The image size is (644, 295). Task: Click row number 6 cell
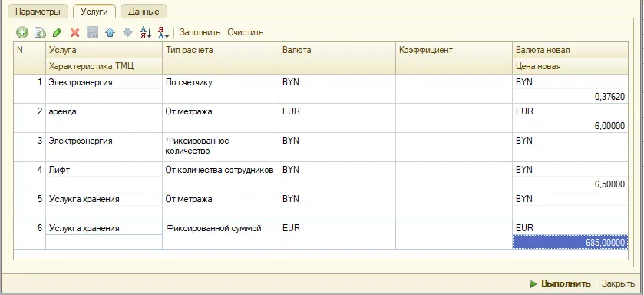coord(29,234)
